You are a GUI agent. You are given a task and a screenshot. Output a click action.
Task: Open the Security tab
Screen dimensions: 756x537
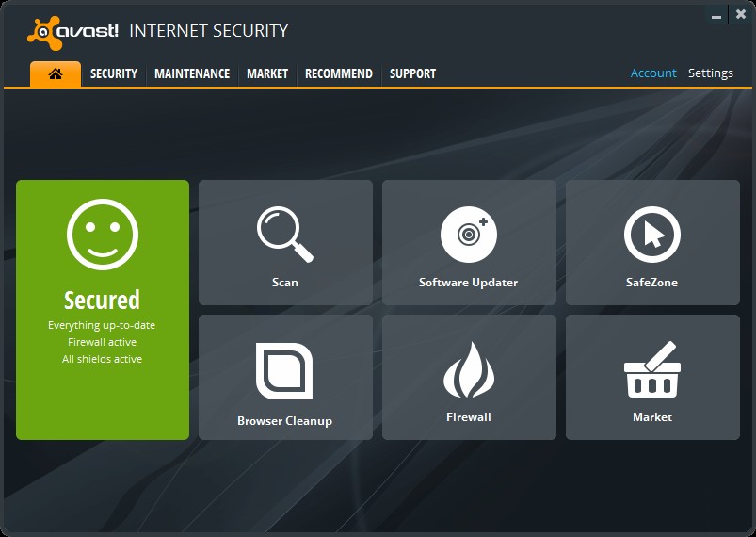pos(114,73)
